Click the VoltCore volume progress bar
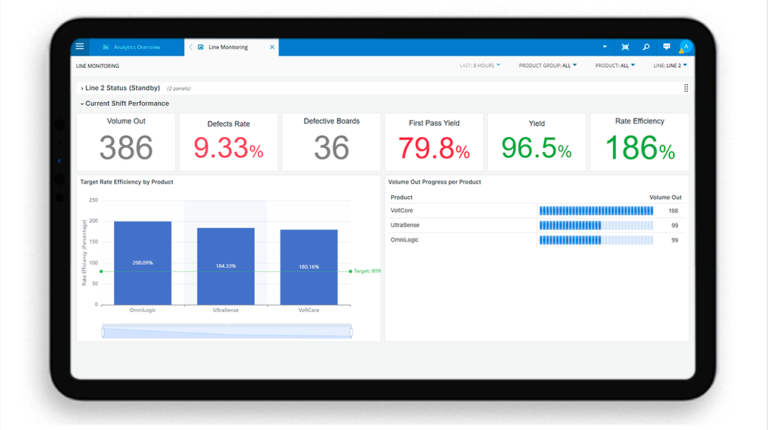Viewport: 768px width, 430px height. [596, 211]
